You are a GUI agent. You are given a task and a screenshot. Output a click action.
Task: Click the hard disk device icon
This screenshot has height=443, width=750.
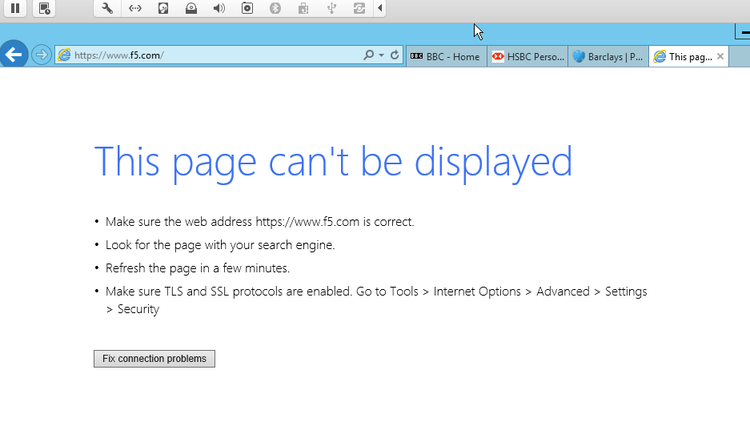point(163,8)
